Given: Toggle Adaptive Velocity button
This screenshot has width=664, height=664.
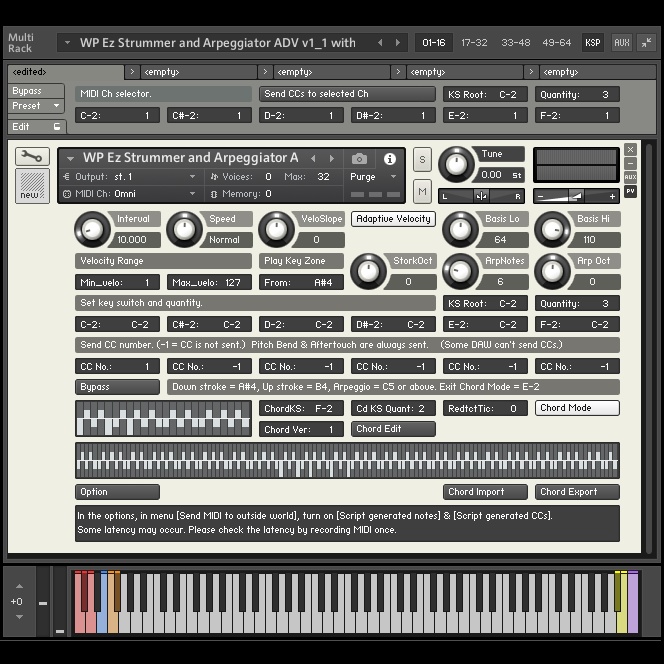Looking at the screenshot, I should point(393,219).
